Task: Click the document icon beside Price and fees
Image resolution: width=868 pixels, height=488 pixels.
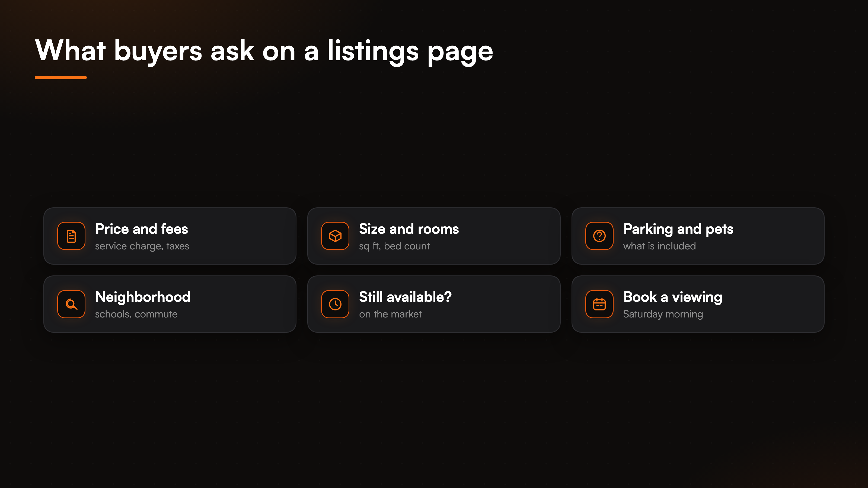Action: (x=71, y=236)
